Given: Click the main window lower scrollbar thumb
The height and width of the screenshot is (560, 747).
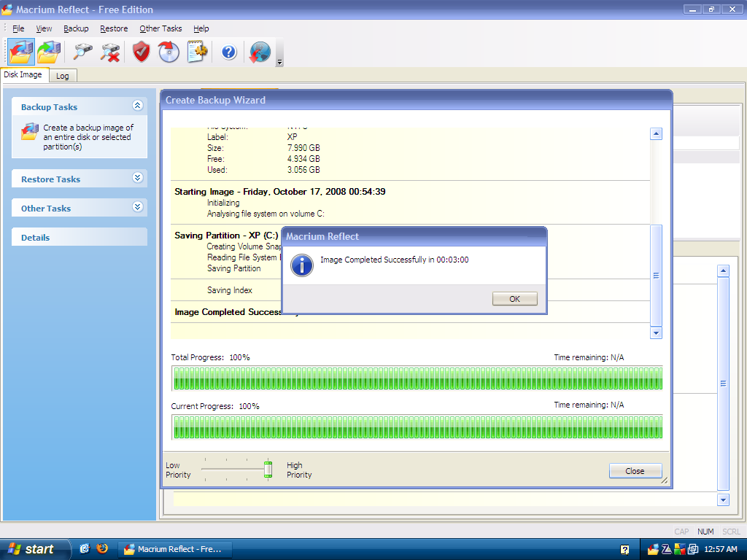Looking at the screenshot, I should click(x=723, y=384).
